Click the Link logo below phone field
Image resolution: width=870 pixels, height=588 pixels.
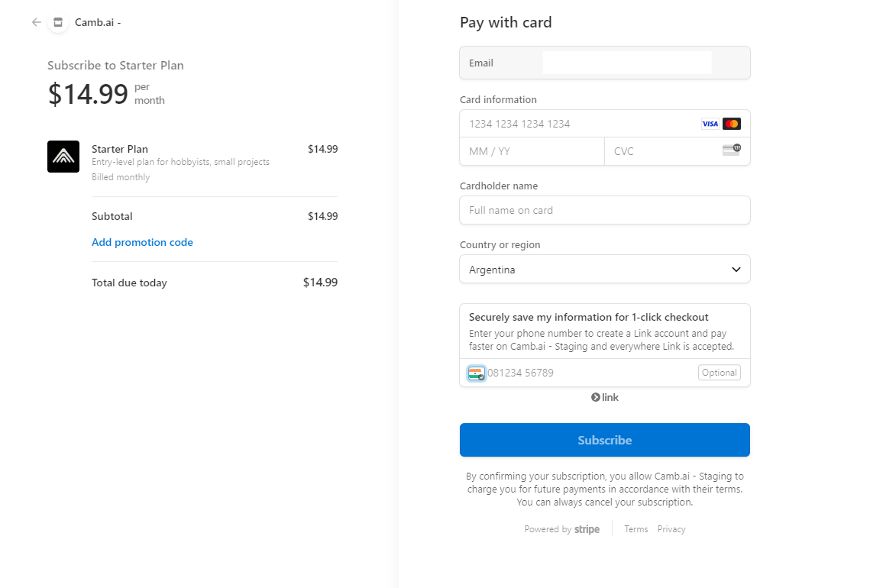(x=605, y=397)
